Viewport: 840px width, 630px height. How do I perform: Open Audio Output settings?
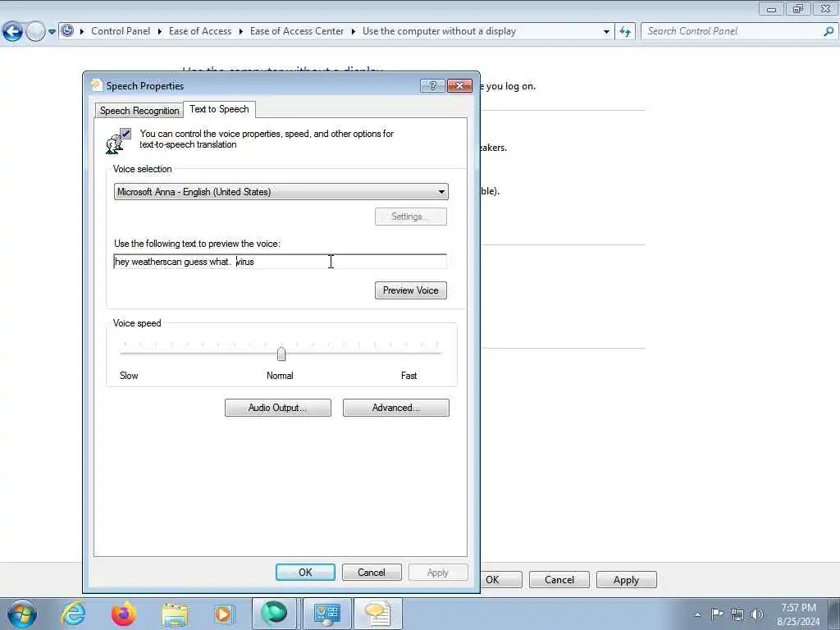tap(277, 408)
